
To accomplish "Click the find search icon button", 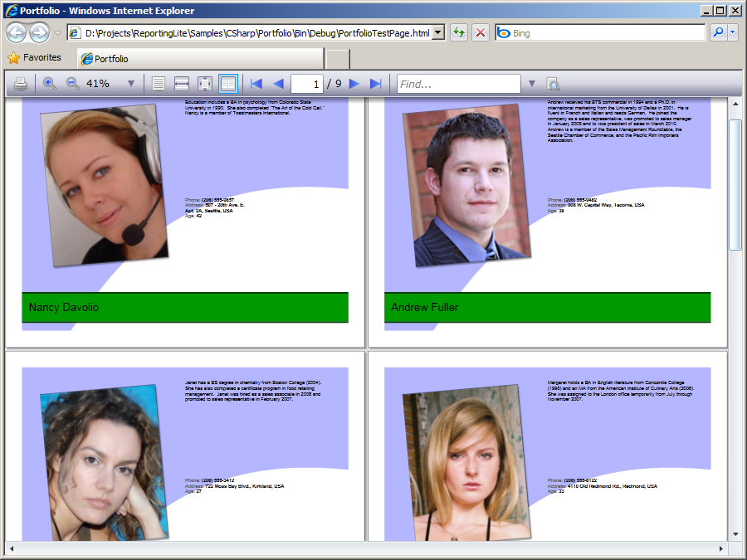I will pyautogui.click(x=553, y=84).
